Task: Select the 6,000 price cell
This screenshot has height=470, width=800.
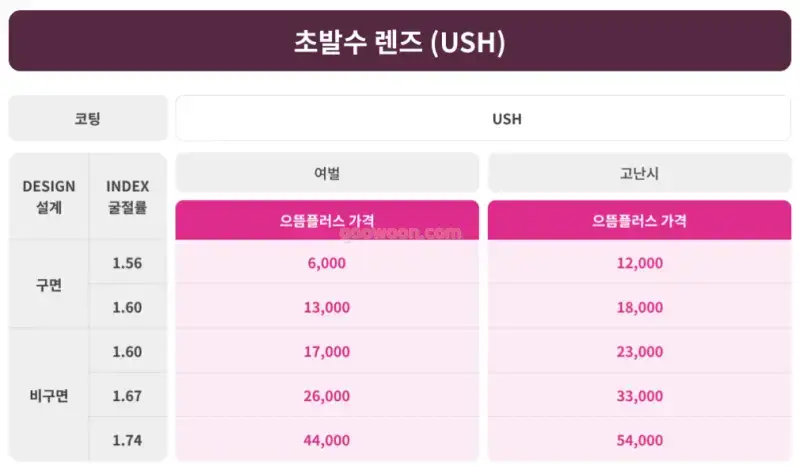Action: (327, 262)
